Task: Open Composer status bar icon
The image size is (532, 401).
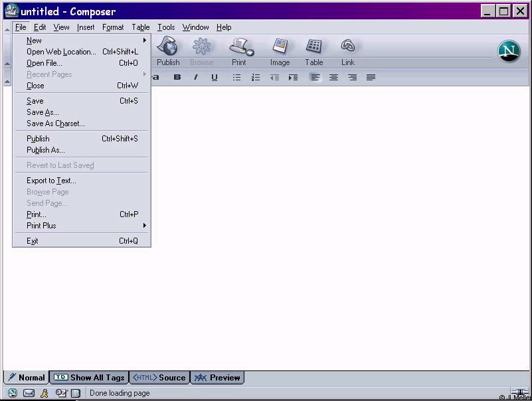Action: (x=61, y=393)
